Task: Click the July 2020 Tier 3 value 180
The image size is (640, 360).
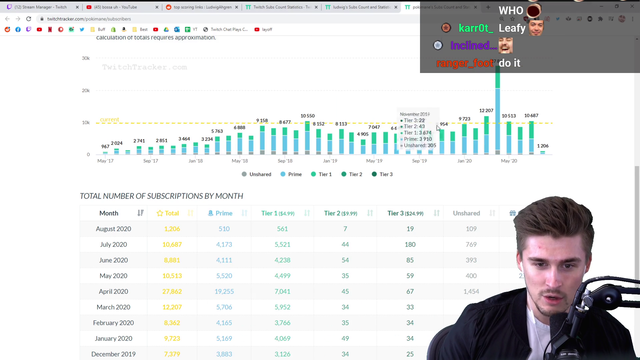Action: 410,244
